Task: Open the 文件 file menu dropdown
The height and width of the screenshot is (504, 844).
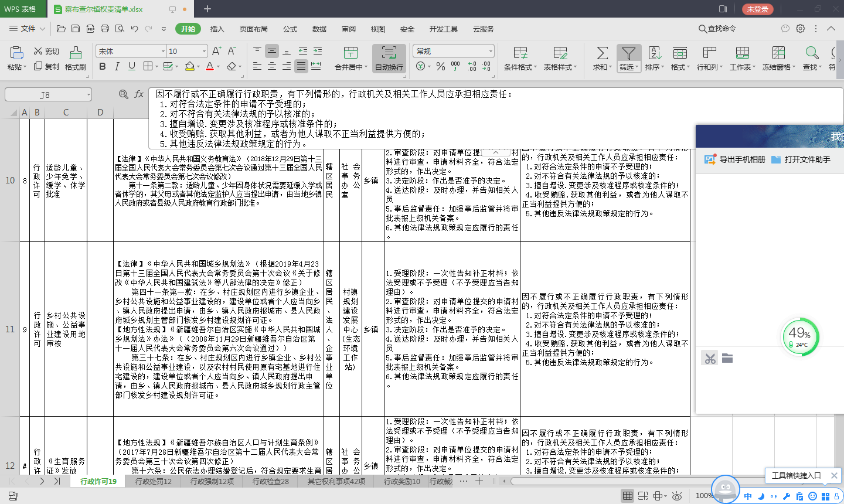Action: point(27,29)
